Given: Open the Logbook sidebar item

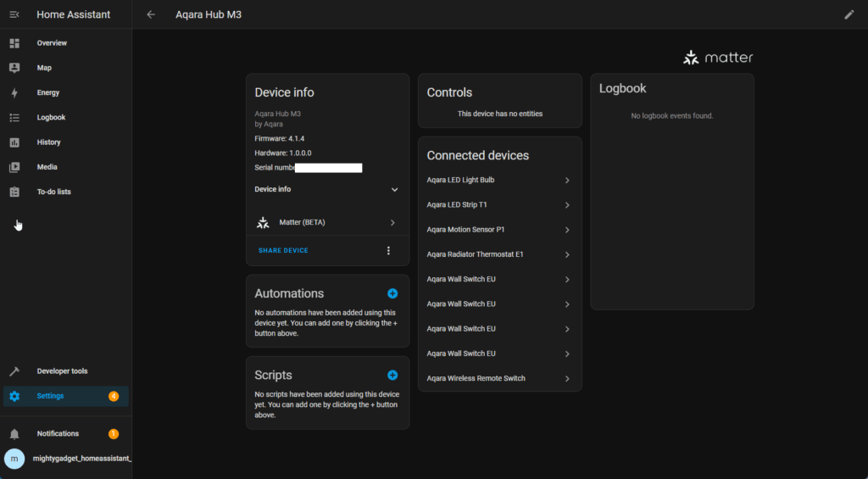Looking at the screenshot, I should pyautogui.click(x=51, y=117).
